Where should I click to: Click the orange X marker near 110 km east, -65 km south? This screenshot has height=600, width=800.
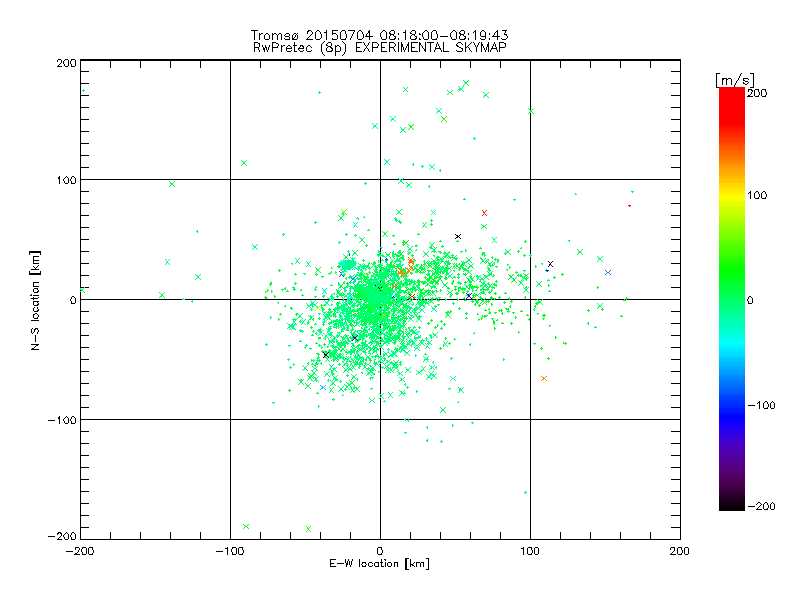point(544,379)
